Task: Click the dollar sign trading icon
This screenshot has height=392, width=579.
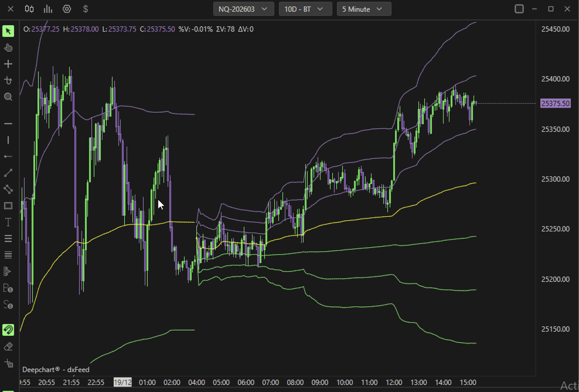Action: click(x=86, y=9)
